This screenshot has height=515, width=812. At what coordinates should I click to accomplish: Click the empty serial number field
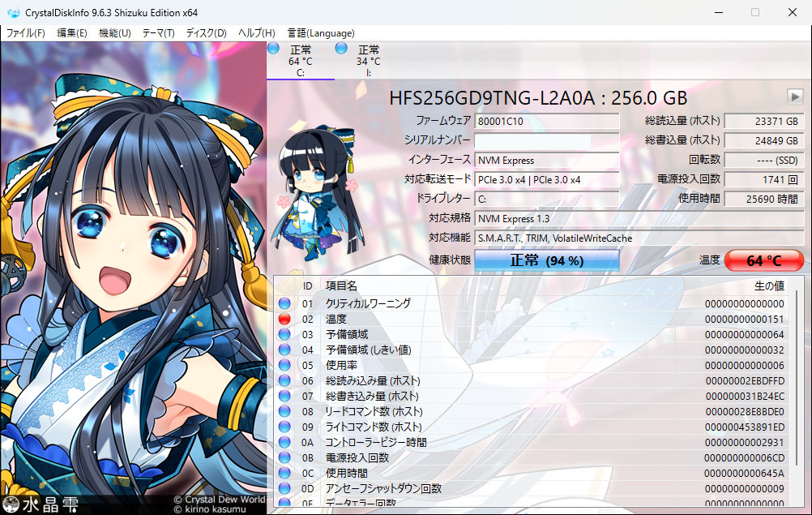click(547, 141)
